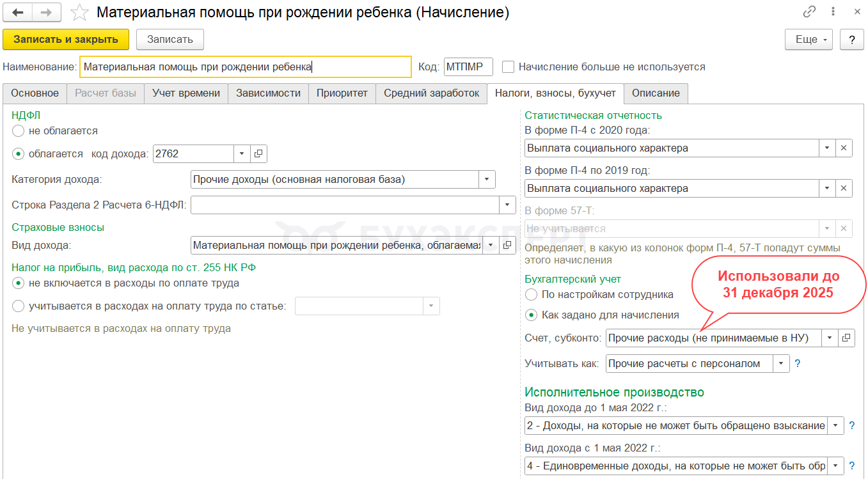Click the forward navigation arrow
This screenshot has width=868, height=479.
[47, 13]
